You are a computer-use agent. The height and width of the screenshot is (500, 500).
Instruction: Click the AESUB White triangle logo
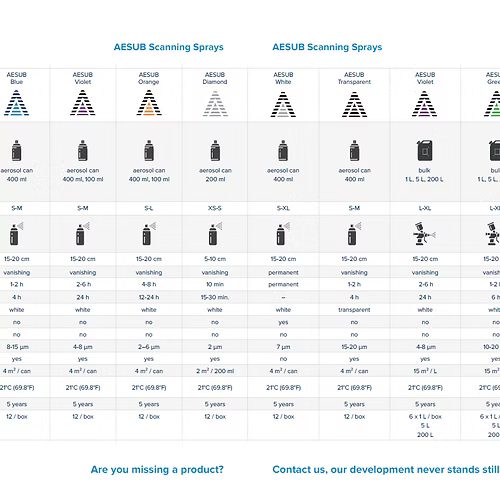point(283,104)
